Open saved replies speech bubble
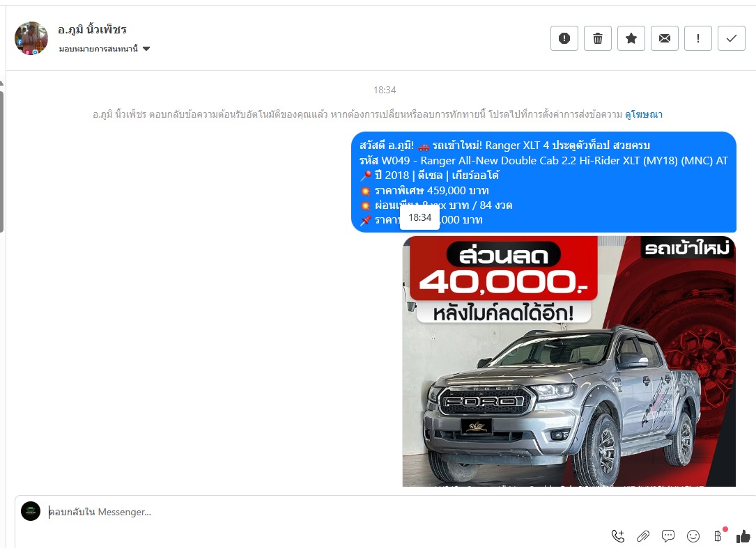The height and width of the screenshot is (548, 756). (668, 536)
